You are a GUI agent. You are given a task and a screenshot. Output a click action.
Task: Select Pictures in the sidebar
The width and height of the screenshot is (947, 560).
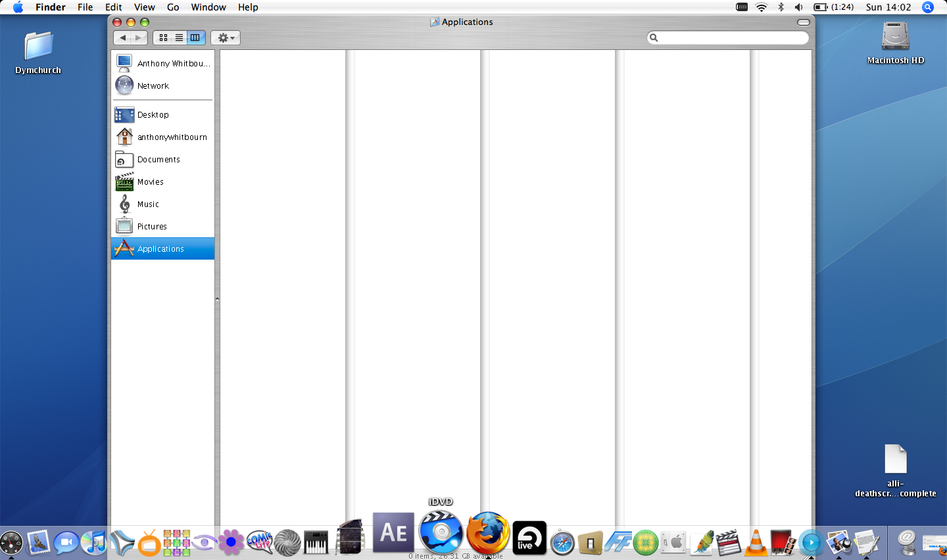pos(163,226)
